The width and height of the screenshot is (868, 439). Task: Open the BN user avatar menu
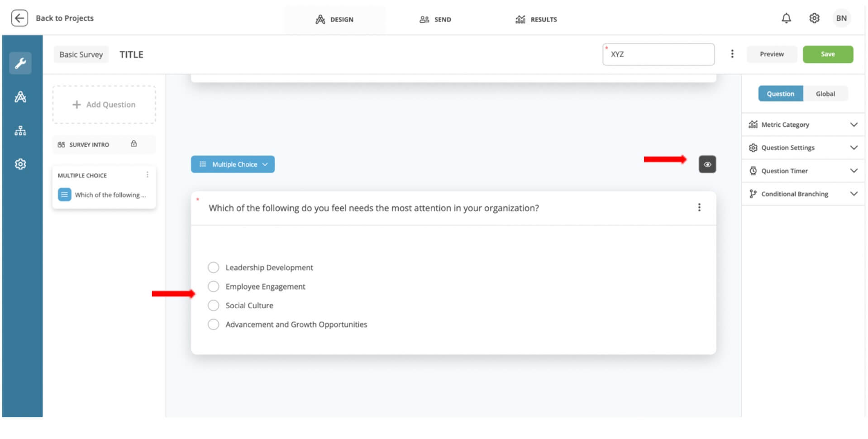[x=841, y=18]
